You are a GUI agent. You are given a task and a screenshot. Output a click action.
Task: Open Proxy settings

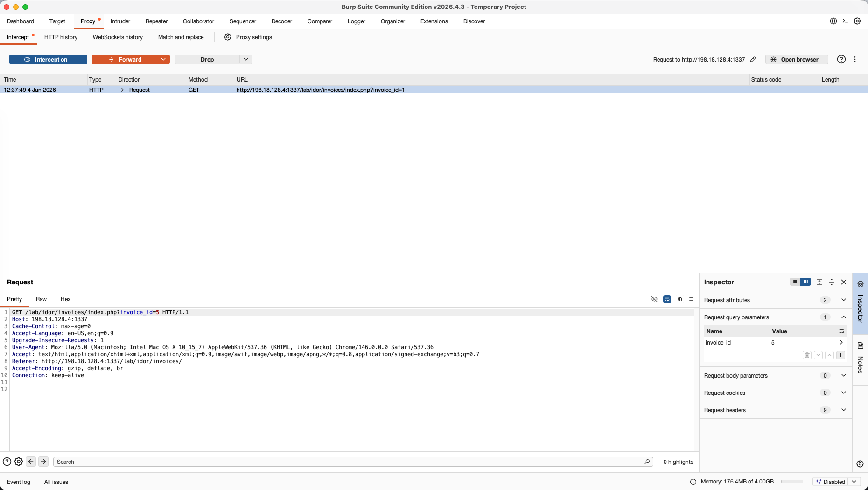tap(248, 37)
